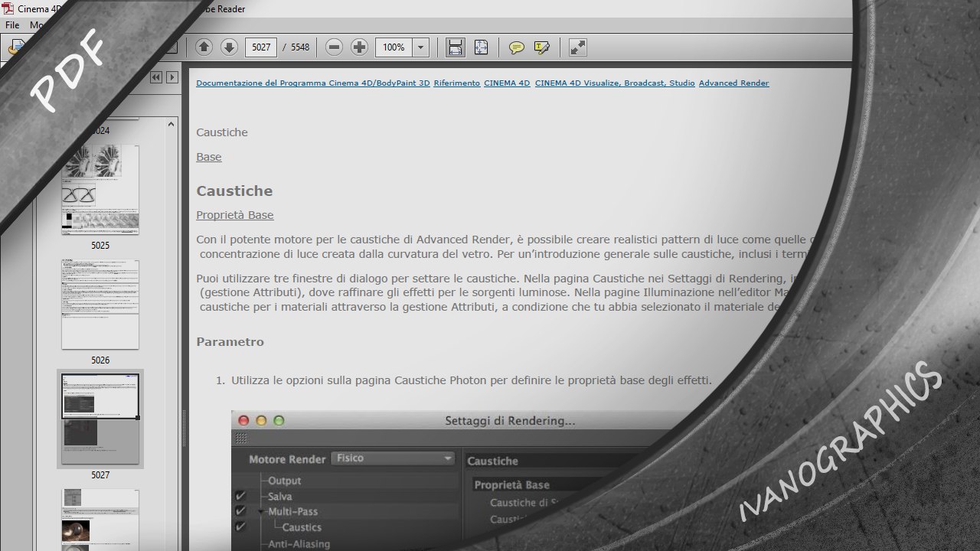Image resolution: width=980 pixels, height=551 pixels.
Task: Click the zoom in plus button
Action: 359,47
